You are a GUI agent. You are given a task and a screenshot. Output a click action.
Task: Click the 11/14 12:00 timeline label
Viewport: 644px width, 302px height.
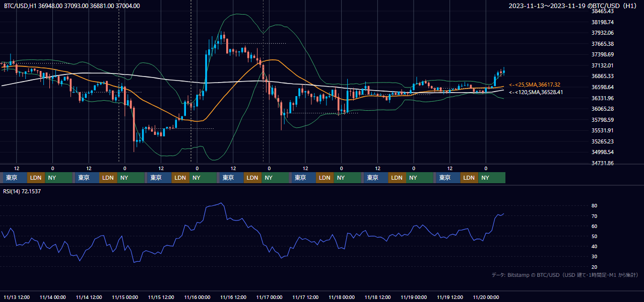point(89,297)
